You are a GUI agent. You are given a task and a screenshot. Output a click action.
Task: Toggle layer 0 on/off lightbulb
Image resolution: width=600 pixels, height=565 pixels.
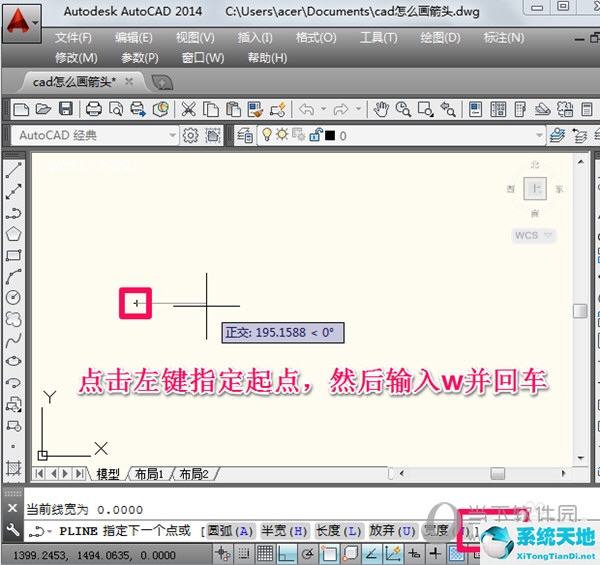coord(267,135)
